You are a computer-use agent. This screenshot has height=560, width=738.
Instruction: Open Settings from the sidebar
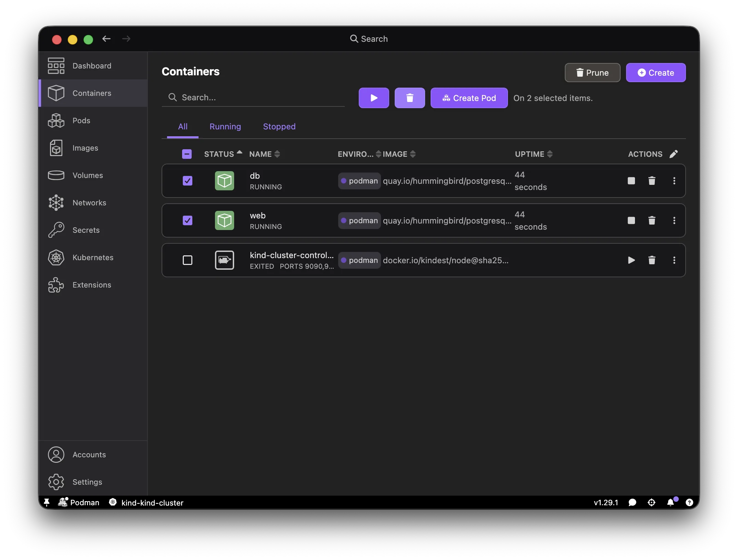93,482
